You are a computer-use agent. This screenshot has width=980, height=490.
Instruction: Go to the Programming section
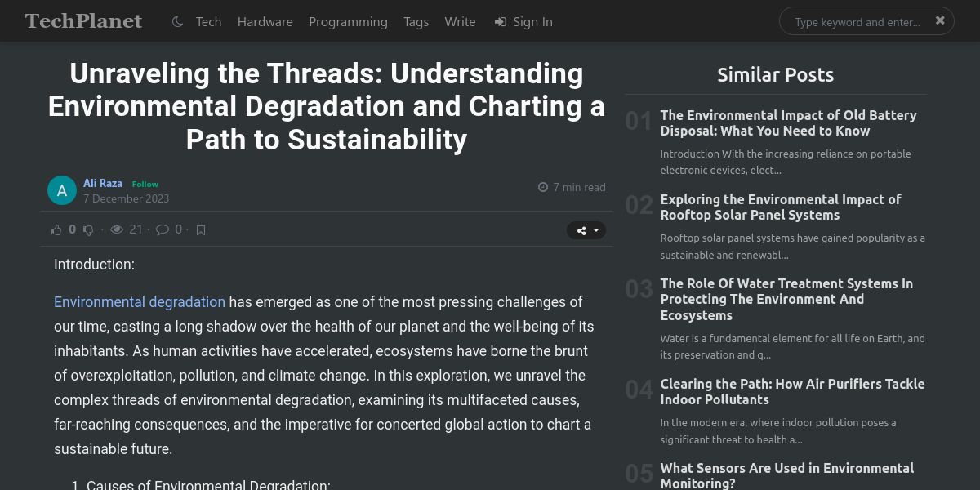[x=348, y=22]
